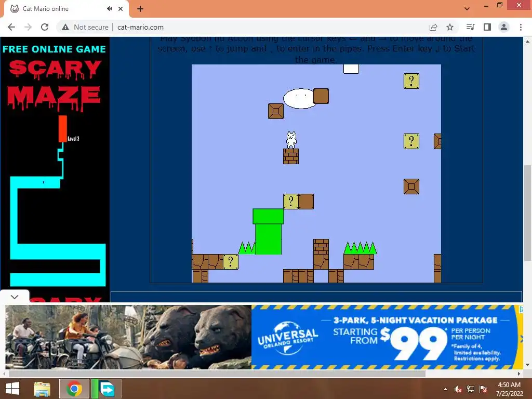Screen dimensions: 532x399
Task: Close the Cat Mario online tab
Action: [x=121, y=9]
